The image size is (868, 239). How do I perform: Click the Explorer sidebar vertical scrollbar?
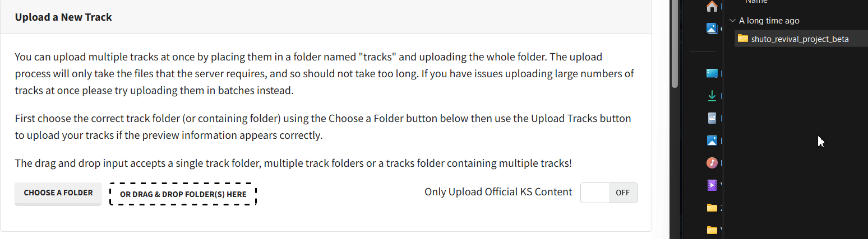(x=675, y=44)
